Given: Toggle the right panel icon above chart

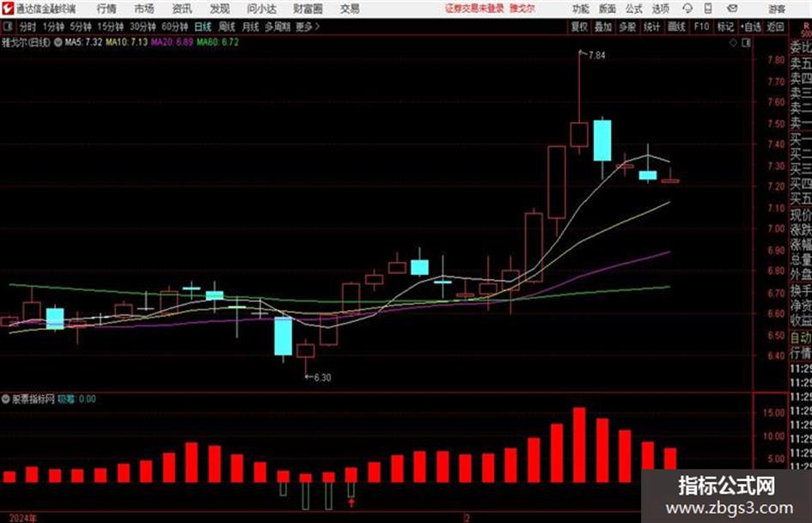Looking at the screenshot, I should 746,43.
